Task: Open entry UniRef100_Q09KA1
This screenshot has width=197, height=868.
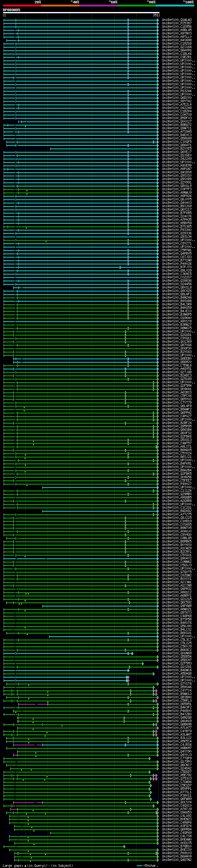Action: pos(177,389)
